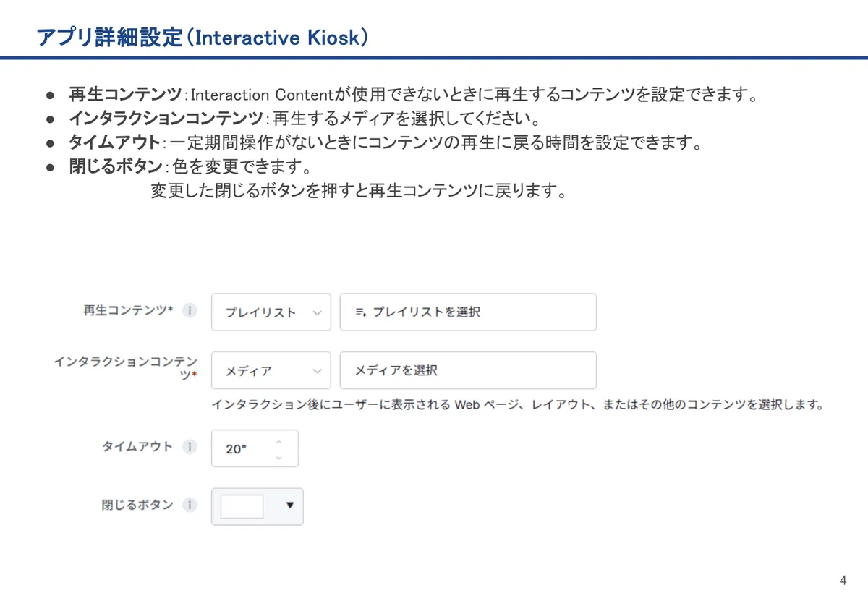Click bullet text 再生コンテンツ description line
The image size is (868, 614).
coord(414,94)
